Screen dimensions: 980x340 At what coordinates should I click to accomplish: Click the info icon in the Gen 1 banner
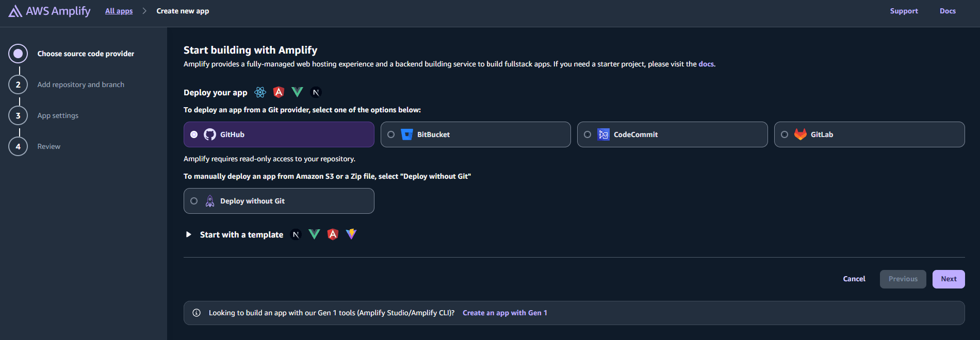(x=197, y=313)
